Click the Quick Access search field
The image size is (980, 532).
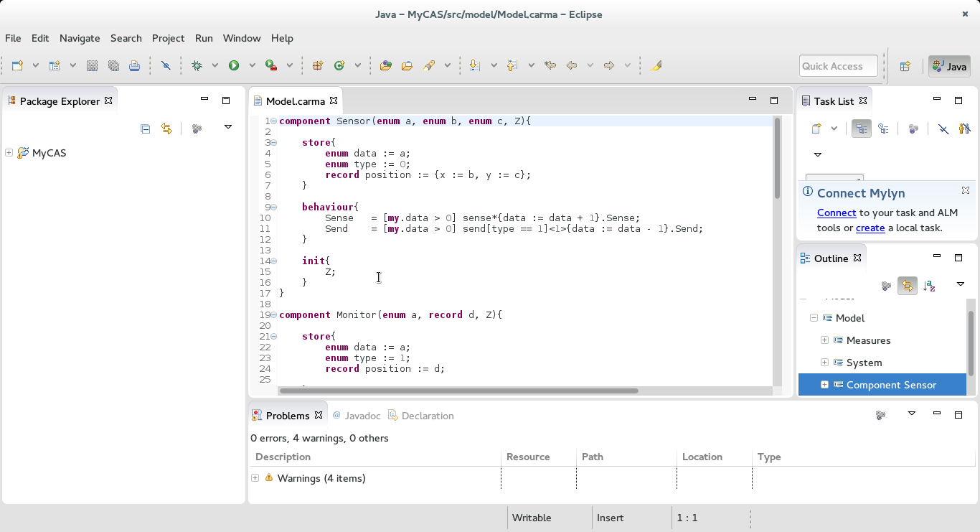click(839, 66)
